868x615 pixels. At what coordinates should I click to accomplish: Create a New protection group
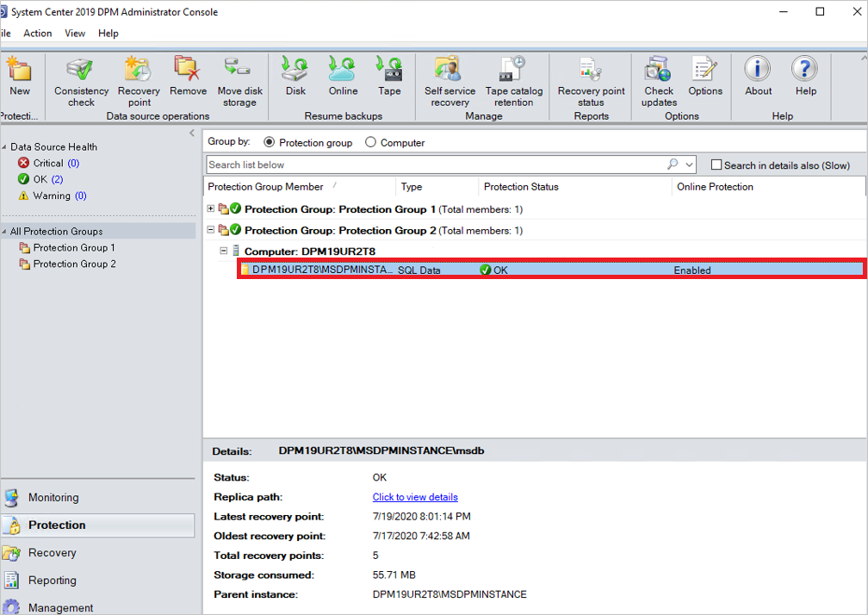[19, 78]
